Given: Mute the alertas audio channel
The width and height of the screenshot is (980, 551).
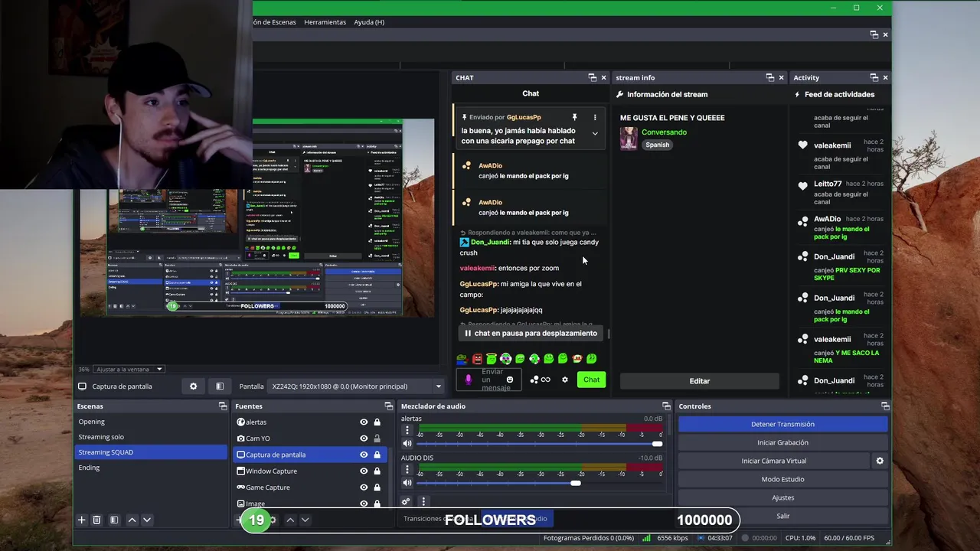Looking at the screenshot, I should (407, 443).
